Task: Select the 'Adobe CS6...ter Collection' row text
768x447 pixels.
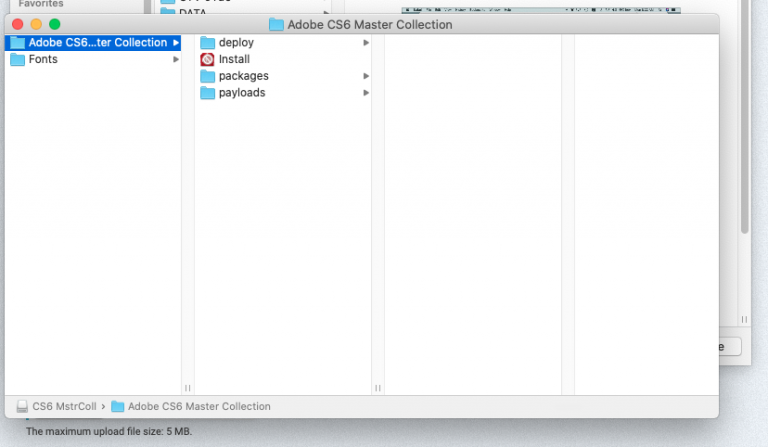Action: tap(98, 43)
